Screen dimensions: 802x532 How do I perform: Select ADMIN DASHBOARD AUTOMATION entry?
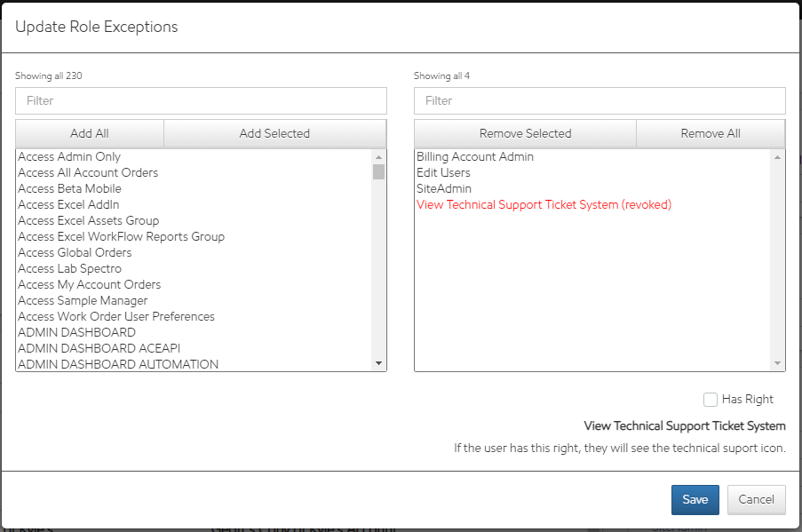[117, 364]
